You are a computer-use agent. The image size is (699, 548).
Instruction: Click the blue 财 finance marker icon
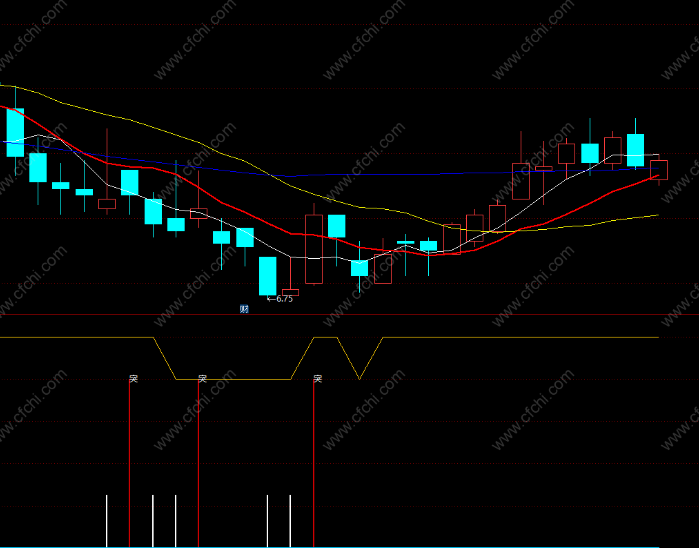click(x=244, y=309)
